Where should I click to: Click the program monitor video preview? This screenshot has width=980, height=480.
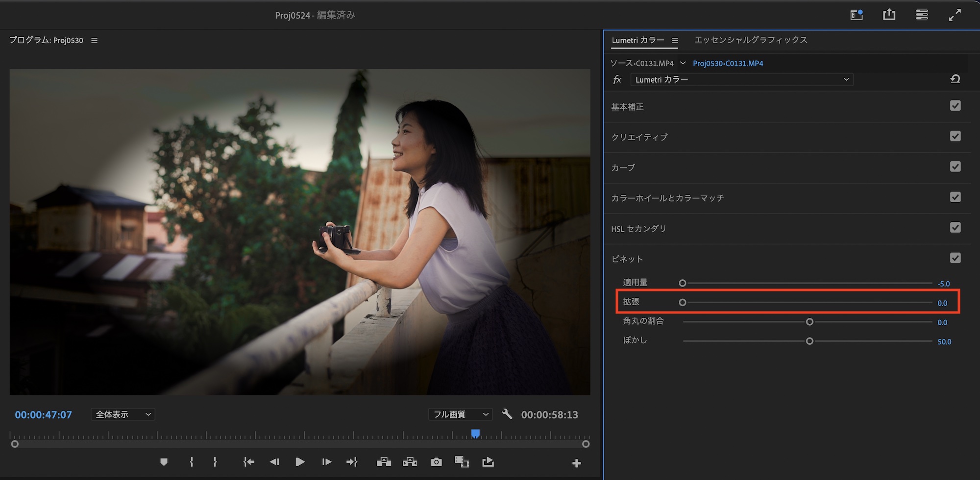click(x=300, y=232)
